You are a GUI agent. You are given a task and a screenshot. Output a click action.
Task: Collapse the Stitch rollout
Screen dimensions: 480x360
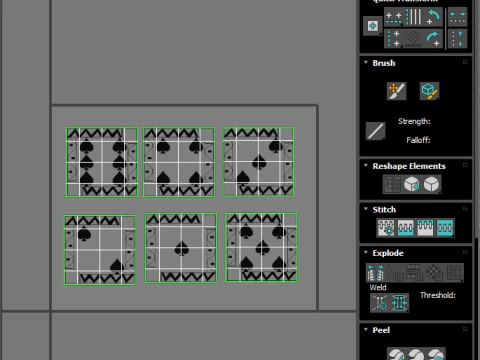366,209
